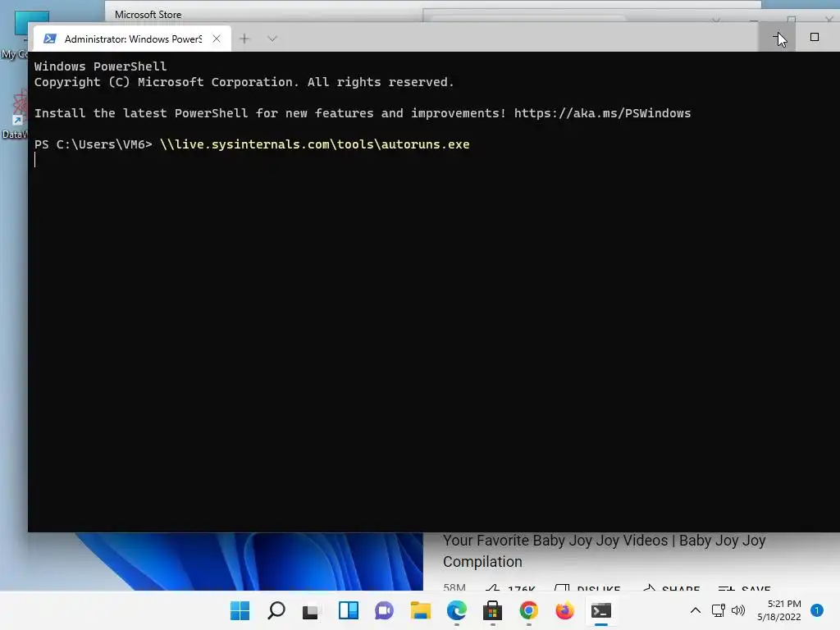Click the PS C:\Users\VM6> prompt text

[x=94, y=144]
